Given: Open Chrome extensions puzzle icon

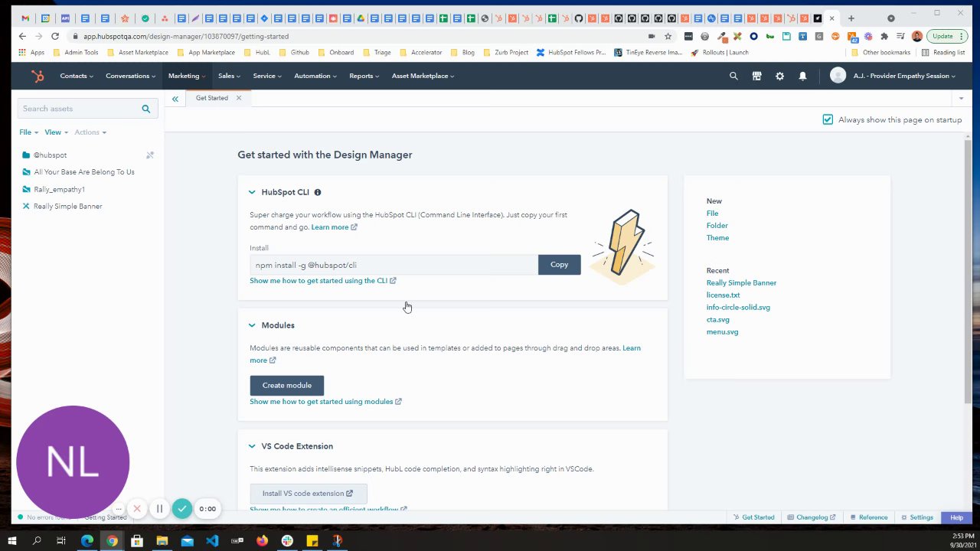Looking at the screenshot, I should pyautogui.click(x=885, y=36).
